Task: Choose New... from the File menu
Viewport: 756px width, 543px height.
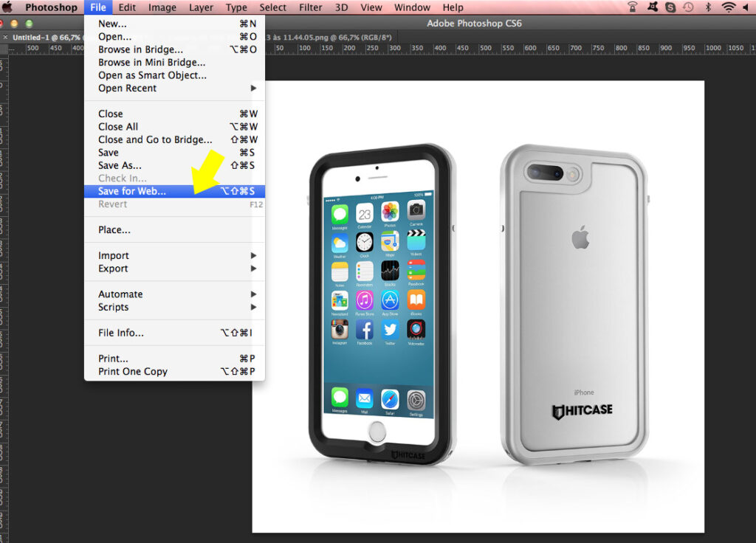Action: 174,24
